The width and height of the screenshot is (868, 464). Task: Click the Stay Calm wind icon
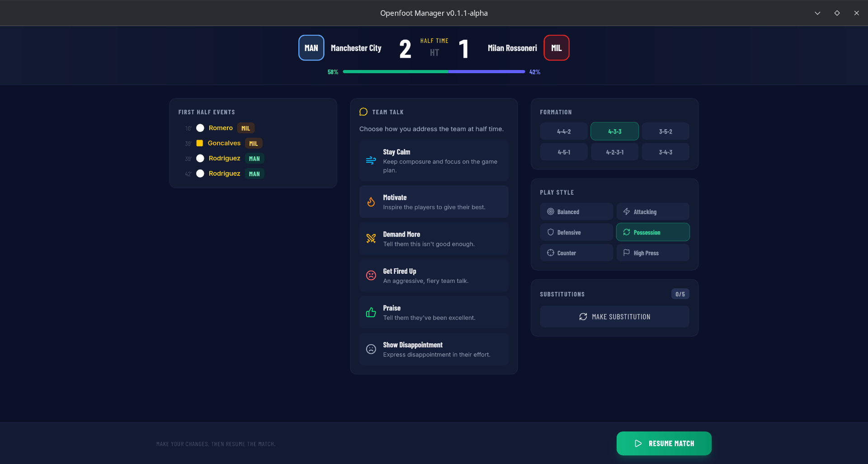pos(371,160)
